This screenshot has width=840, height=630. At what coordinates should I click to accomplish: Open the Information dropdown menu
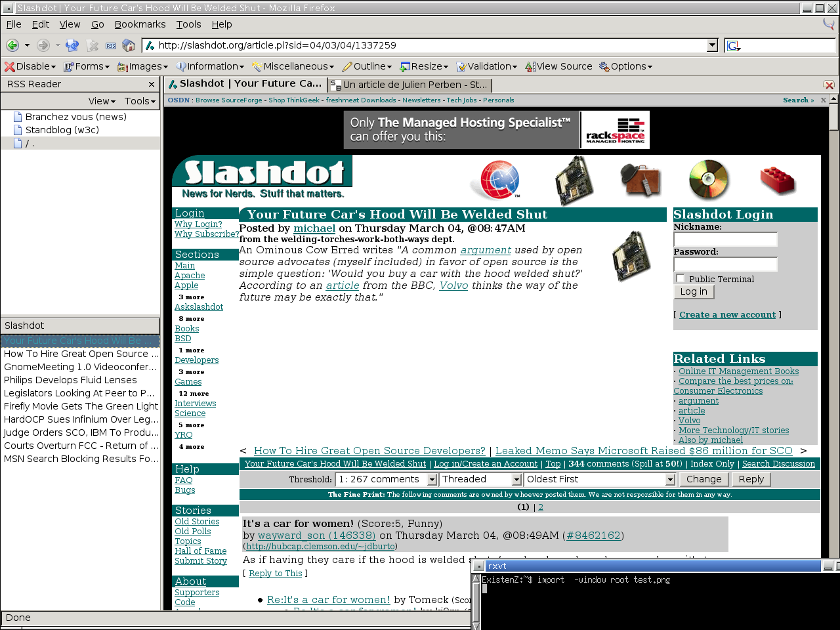pos(210,66)
